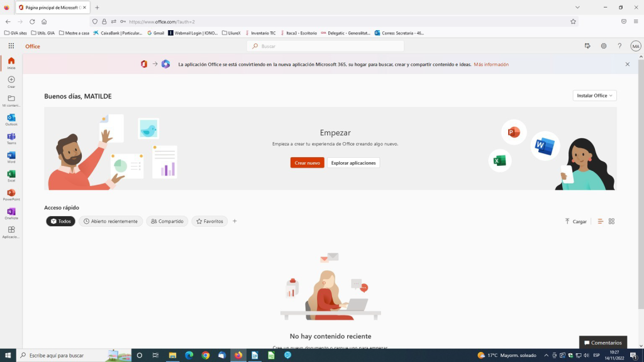Open PowerPoint in the sidebar
The image size is (644, 362).
coord(11,194)
